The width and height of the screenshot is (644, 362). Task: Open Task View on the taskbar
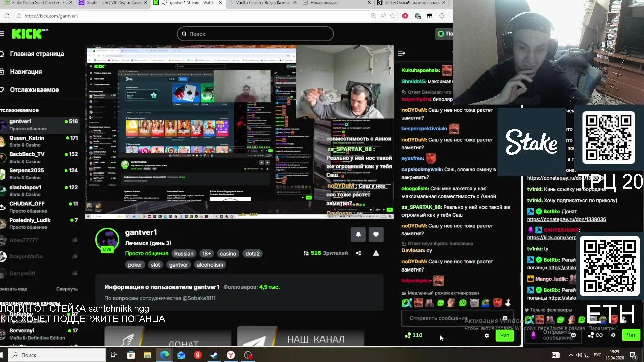[114, 355]
